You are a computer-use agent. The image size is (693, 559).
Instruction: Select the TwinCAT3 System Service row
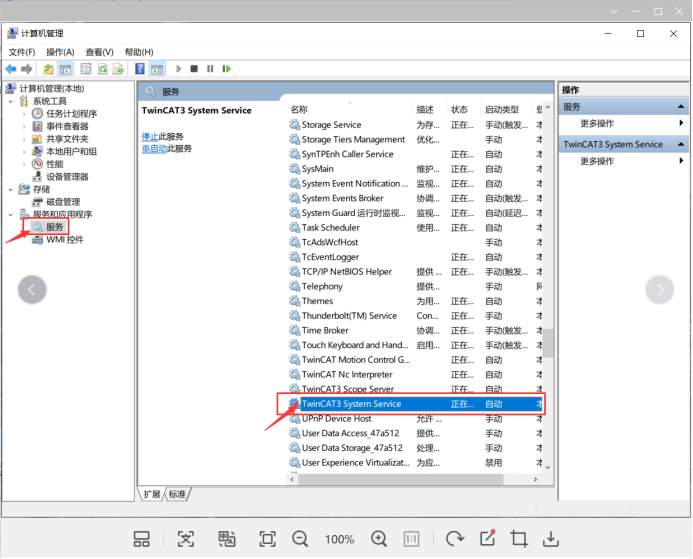coord(415,404)
